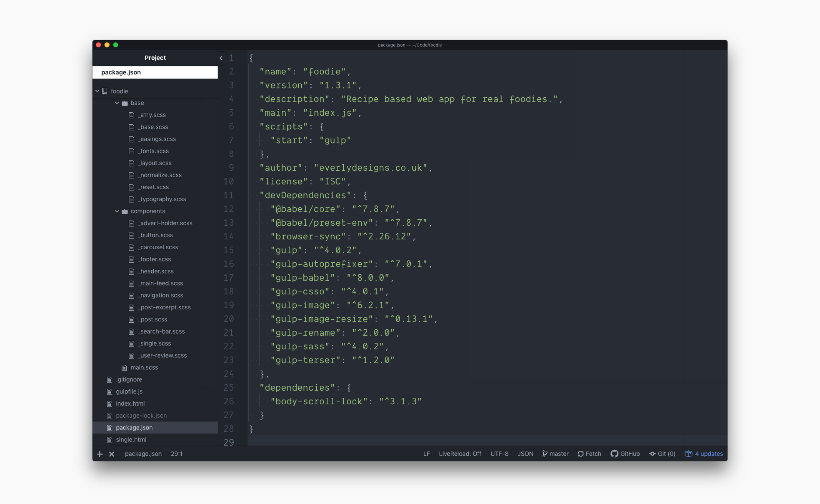The image size is (820, 504).
Task: Collapse the base folder chevron
Action: point(117,103)
